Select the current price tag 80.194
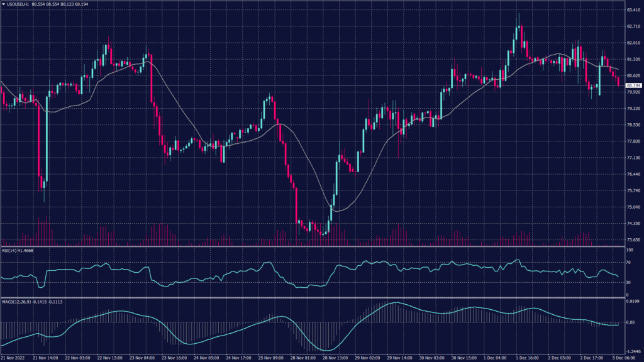644x362 pixels. point(631,85)
